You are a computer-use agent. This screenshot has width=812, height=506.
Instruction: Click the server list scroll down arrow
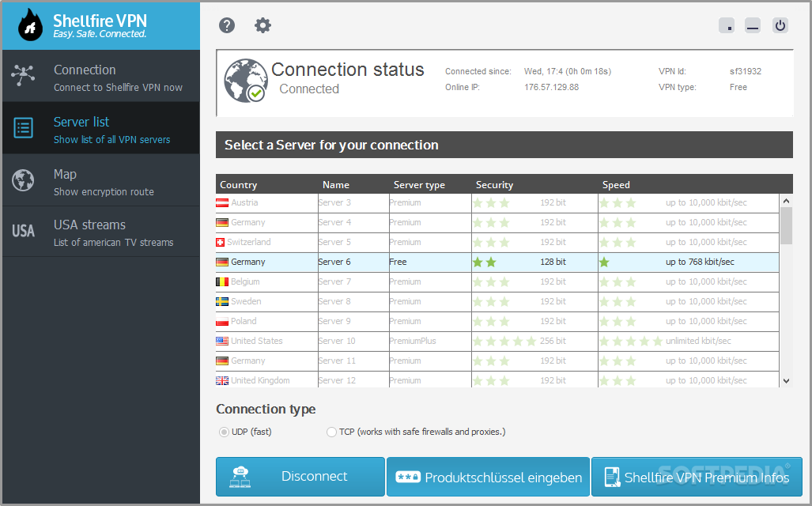pyautogui.click(x=786, y=380)
